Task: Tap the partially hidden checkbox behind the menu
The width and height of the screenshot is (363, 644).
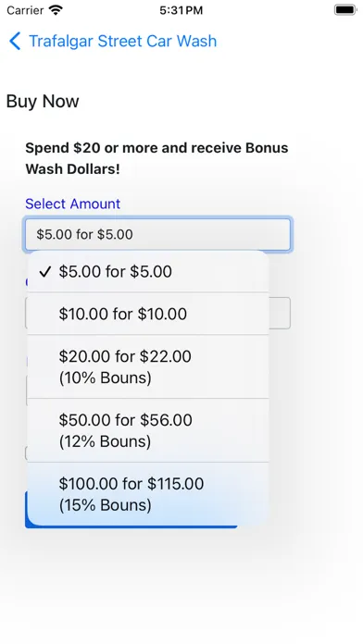Action: point(26,453)
